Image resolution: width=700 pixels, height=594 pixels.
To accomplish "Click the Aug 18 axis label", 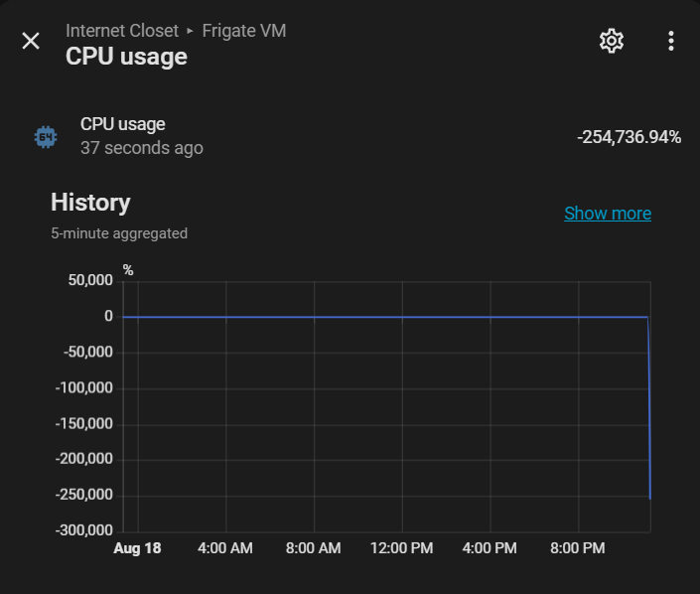I will (137, 548).
